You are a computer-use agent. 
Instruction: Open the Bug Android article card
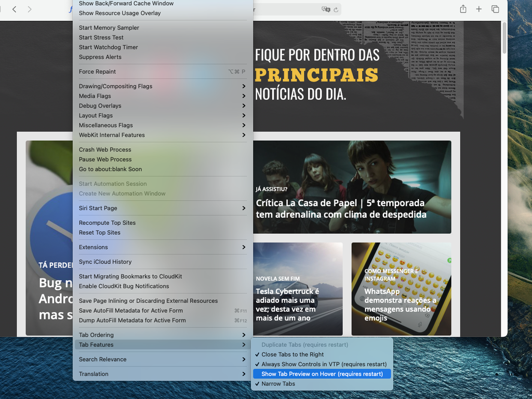(49, 238)
